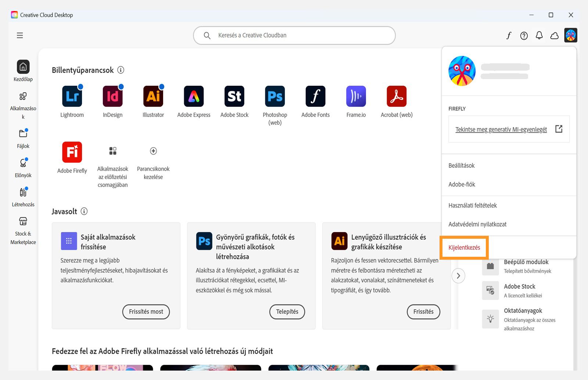The height and width of the screenshot is (380, 588).
Task: Launch Lightroom shortcut icon
Action: point(72,96)
